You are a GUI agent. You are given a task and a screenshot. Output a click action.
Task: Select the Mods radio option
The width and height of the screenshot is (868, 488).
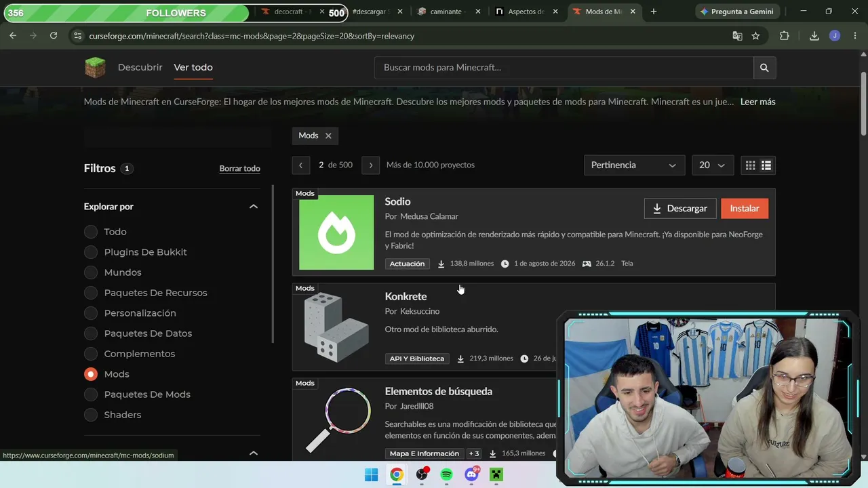coord(91,374)
